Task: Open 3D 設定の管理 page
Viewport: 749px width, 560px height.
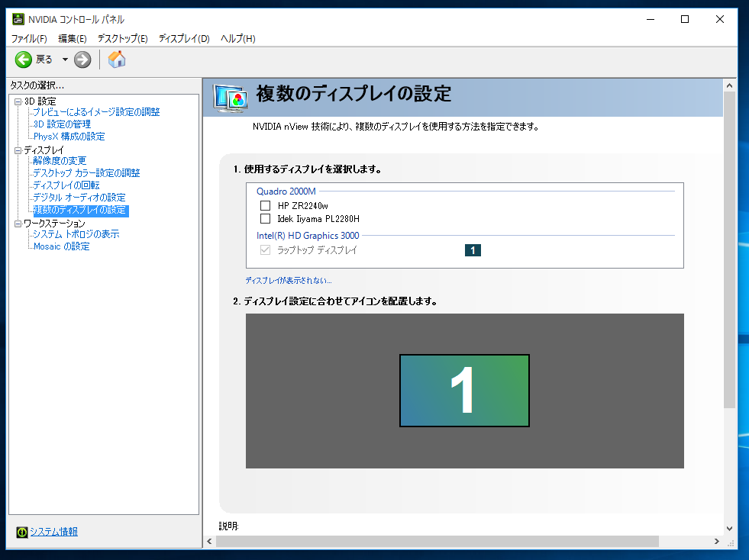Action: [62, 124]
